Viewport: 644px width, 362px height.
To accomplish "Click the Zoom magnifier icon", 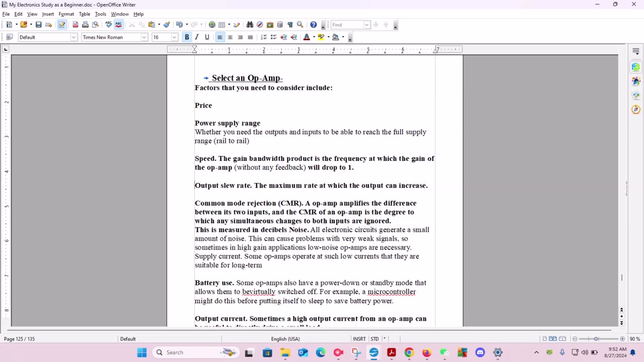I will (x=300, y=24).
